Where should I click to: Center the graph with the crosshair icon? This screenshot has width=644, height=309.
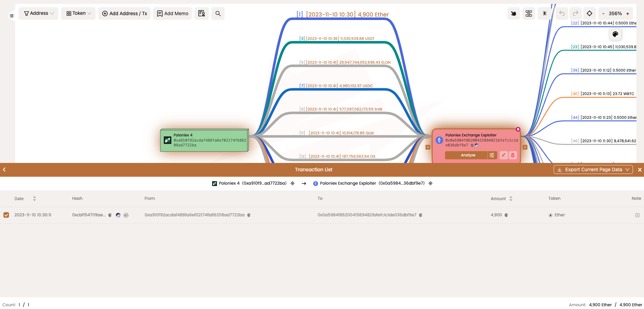[x=589, y=13]
